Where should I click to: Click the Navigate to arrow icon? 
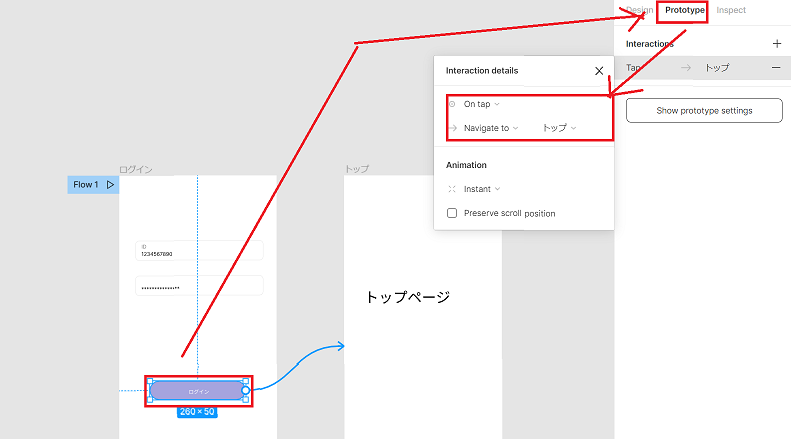[453, 128]
